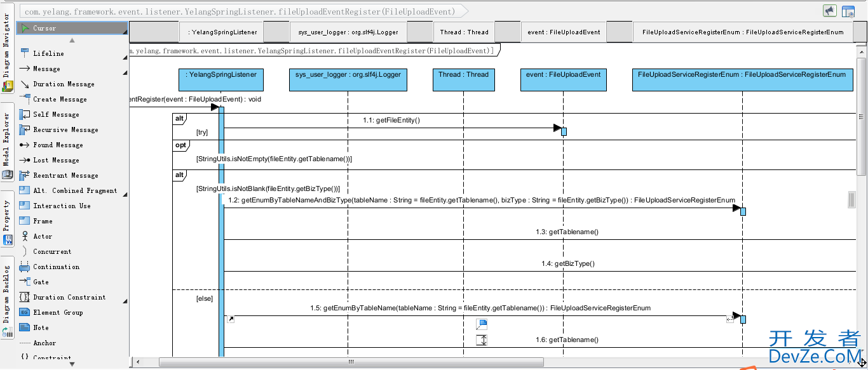Viewport: 868px width, 370px height.
Task: Click resource icon under message 1.5 near Thread lifeline
Action: click(x=482, y=324)
